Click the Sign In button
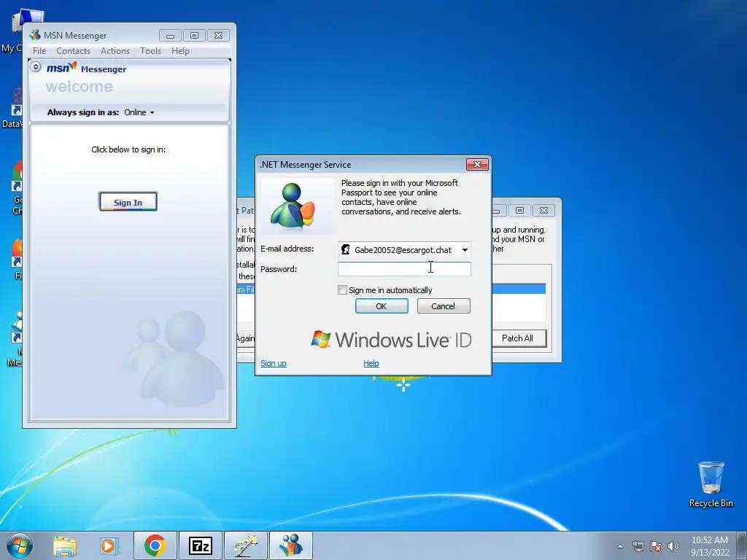The height and width of the screenshot is (560, 747). [x=128, y=202]
